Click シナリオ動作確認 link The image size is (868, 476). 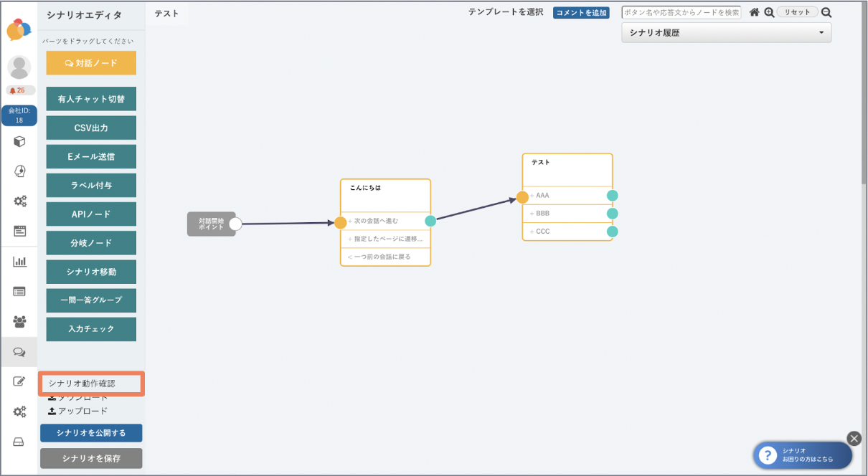pyautogui.click(x=82, y=384)
